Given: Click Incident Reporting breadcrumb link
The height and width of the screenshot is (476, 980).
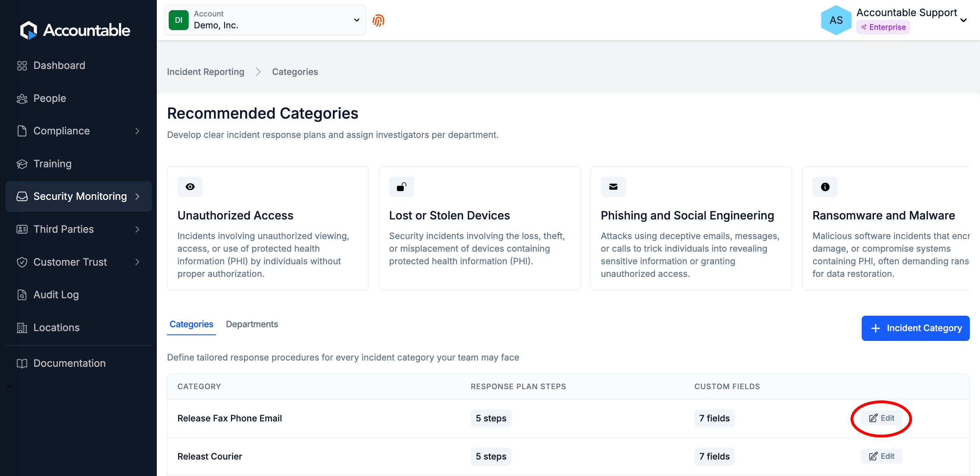Looking at the screenshot, I should pos(205,72).
